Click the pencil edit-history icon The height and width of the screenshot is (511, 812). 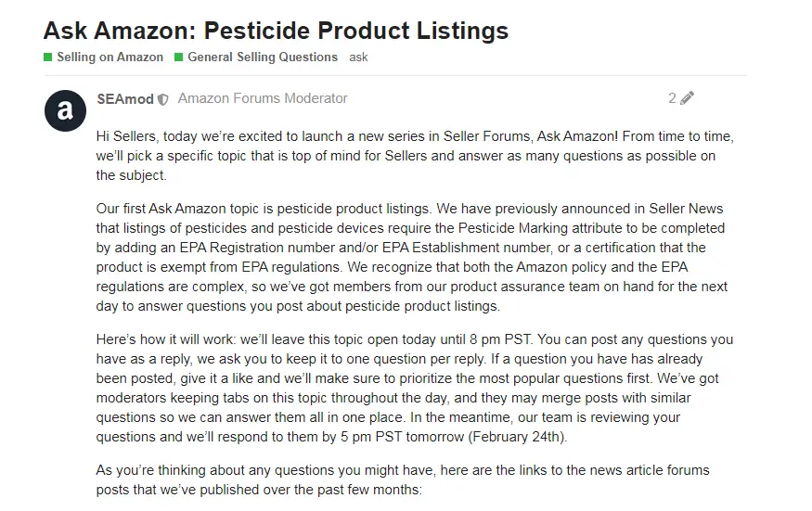pyautogui.click(x=687, y=98)
